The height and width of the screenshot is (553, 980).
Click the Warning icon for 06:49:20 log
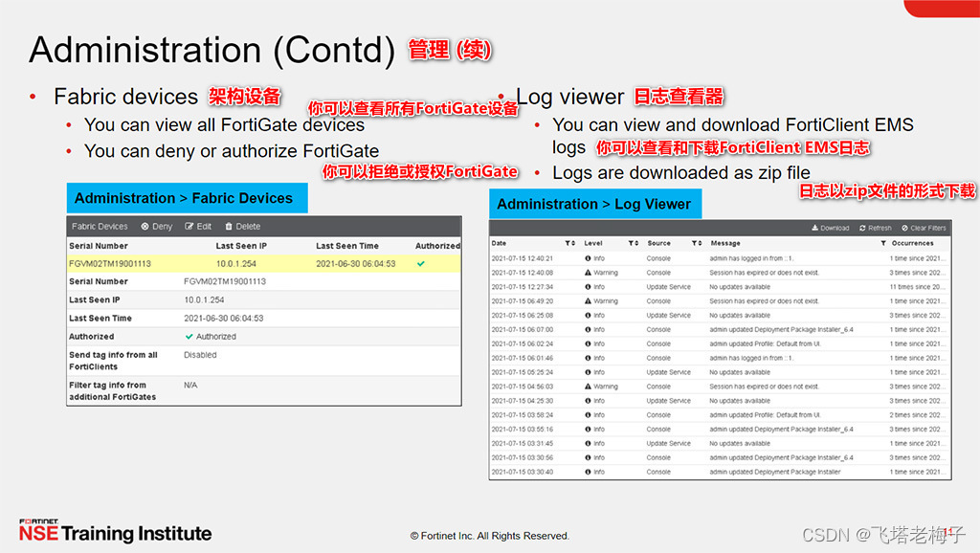(x=589, y=301)
